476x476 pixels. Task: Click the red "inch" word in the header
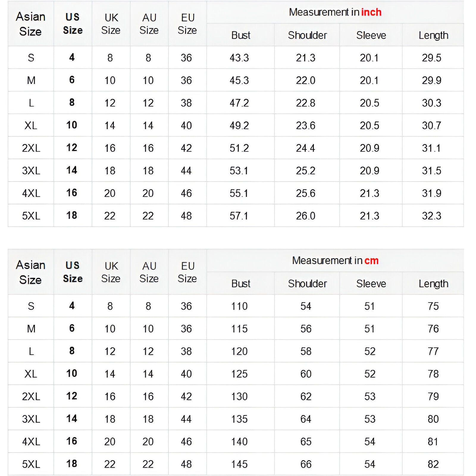pyautogui.click(x=371, y=12)
